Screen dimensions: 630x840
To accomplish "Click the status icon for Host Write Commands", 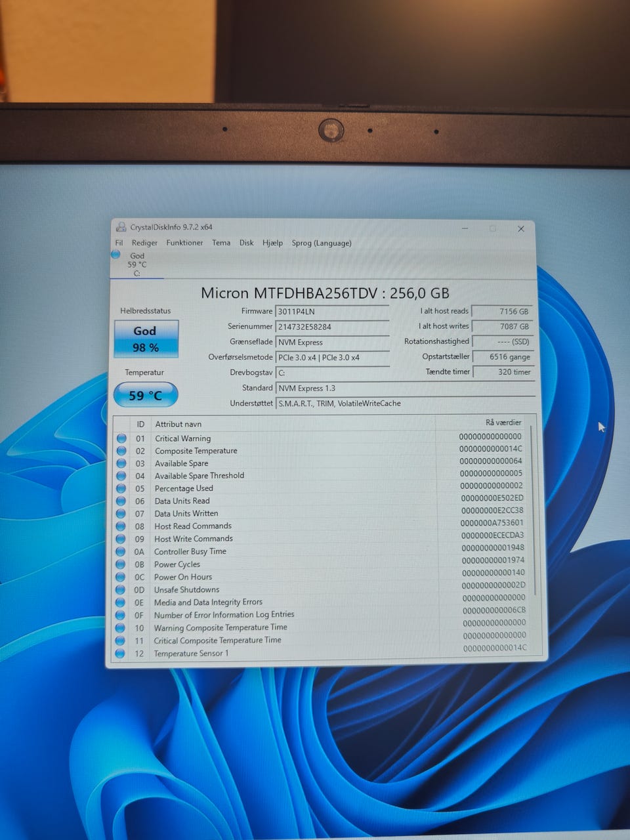I will click(121, 539).
